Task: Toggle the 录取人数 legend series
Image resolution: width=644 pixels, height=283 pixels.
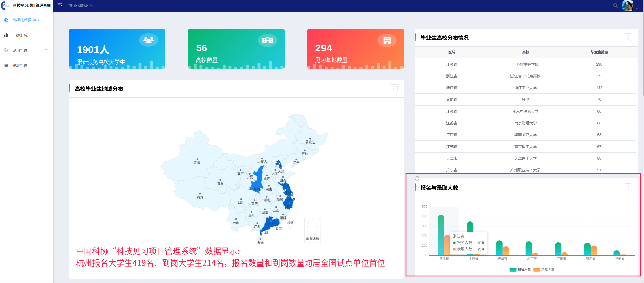Action: point(544,269)
